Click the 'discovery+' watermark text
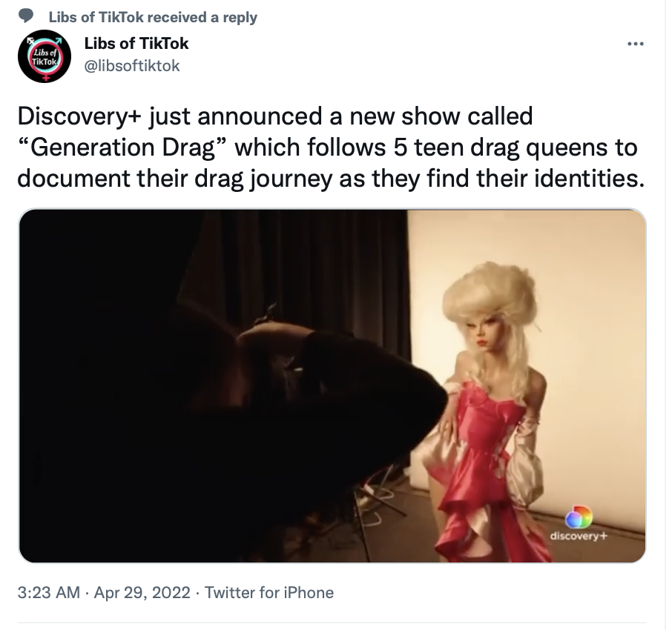The height and width of the screenshot is (630, 672). point(579,536)
